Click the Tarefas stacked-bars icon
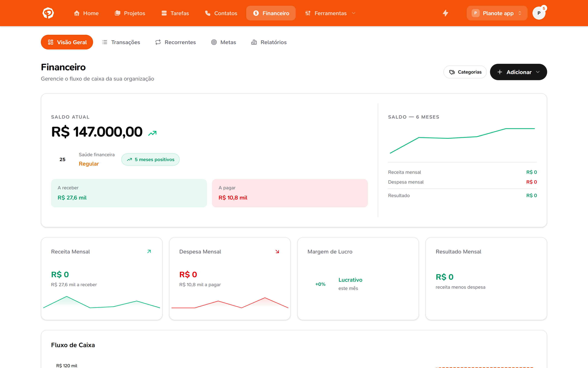This screenshot has height=368, width=588. tap(164, 13)
